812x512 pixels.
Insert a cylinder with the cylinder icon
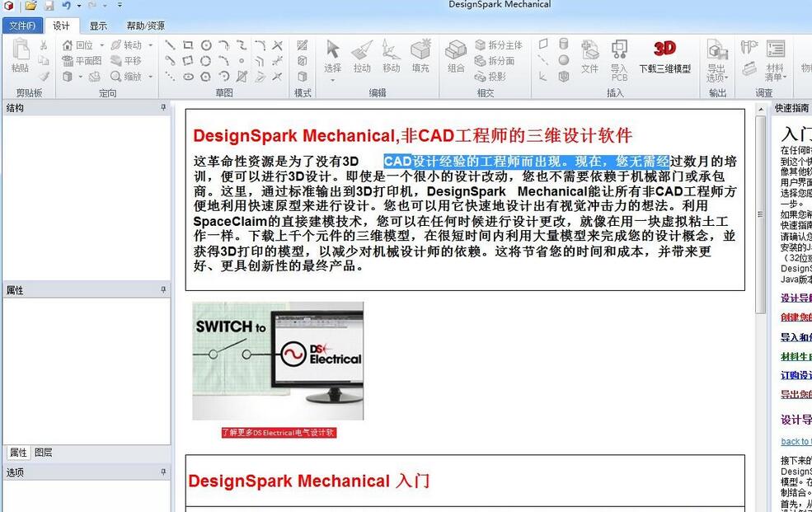click(x=564, y=44)
